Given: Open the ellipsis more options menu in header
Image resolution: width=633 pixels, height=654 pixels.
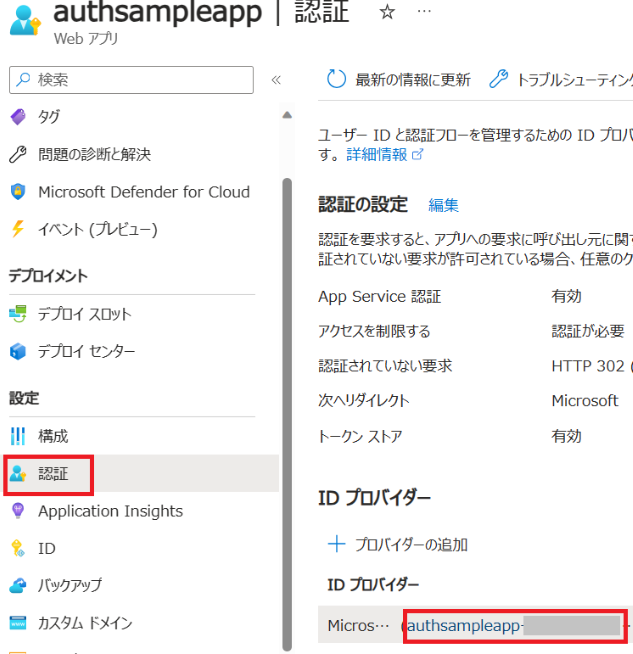Looking at the screenshot, I should pyautogui.click(x=424, y=13).
